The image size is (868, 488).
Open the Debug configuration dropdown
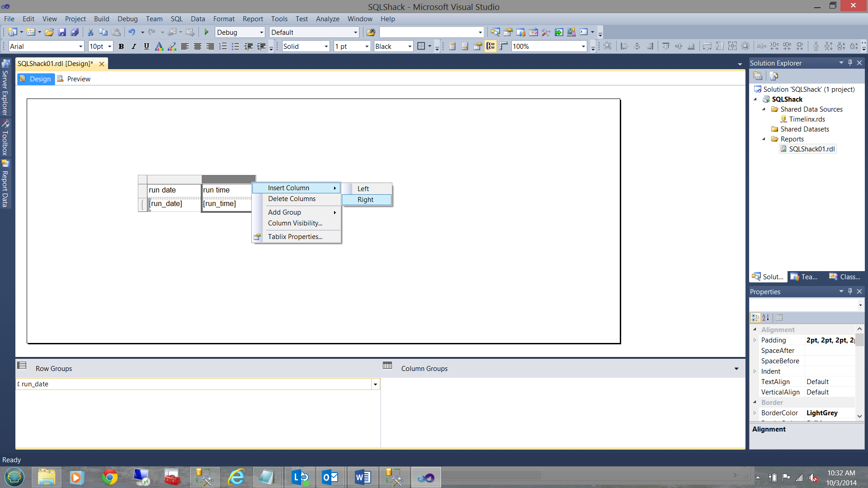click(261, 32)
